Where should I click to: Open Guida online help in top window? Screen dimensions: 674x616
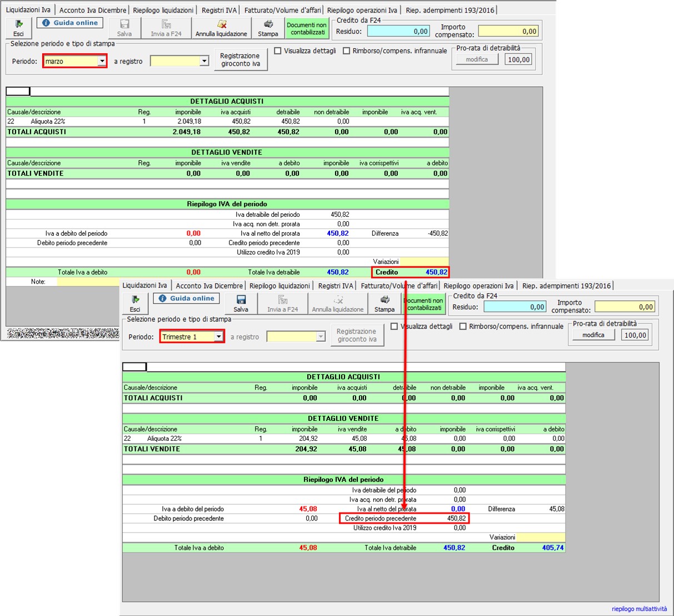tap(69, 23)
